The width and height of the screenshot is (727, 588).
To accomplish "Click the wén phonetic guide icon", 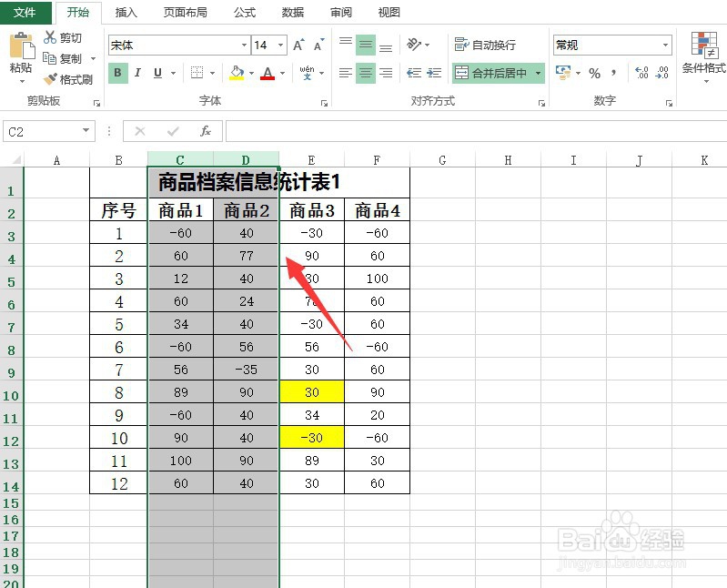I will (x=307, y=73).
